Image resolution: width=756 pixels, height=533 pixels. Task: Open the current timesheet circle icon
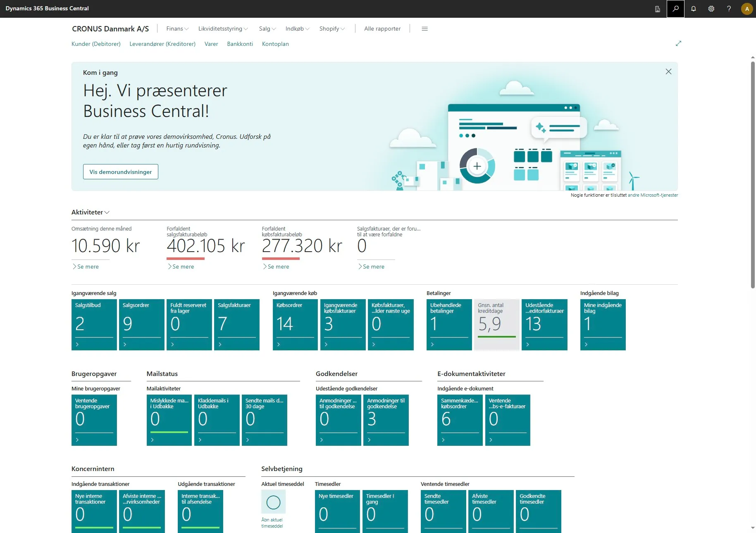(x=273, y=502)
